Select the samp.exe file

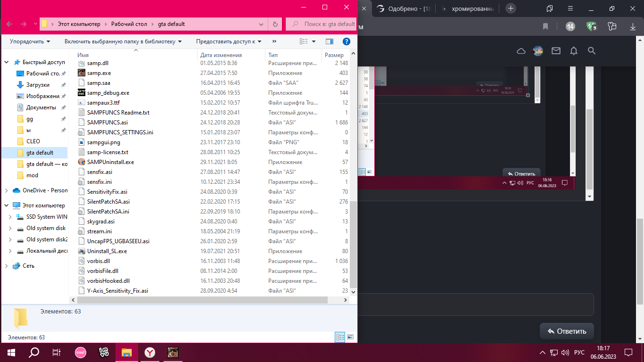coord(99,73)
